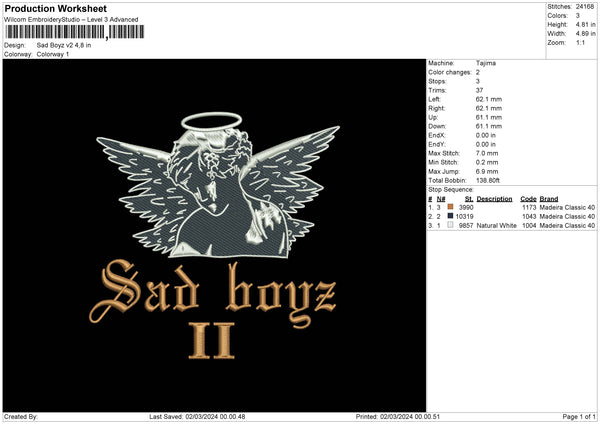
Task: Click the orange thread color swatch
Action: tap(451, 207)
